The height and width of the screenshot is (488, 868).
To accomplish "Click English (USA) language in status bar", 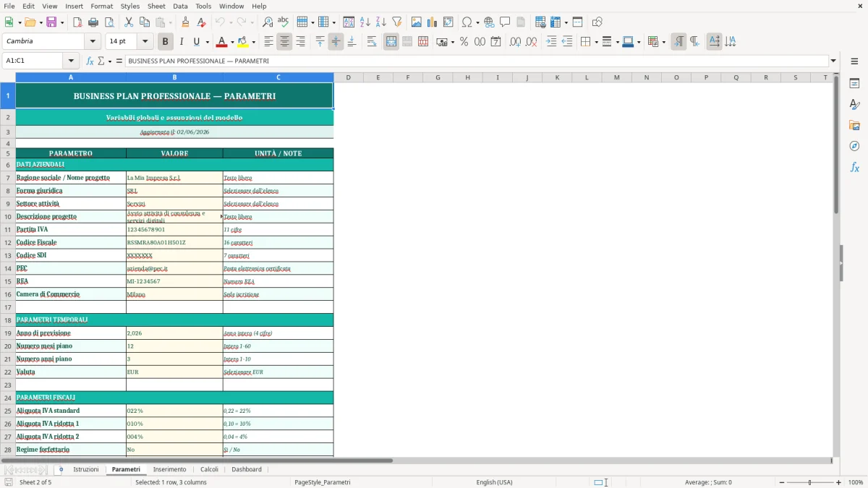I will coord(494,482).
